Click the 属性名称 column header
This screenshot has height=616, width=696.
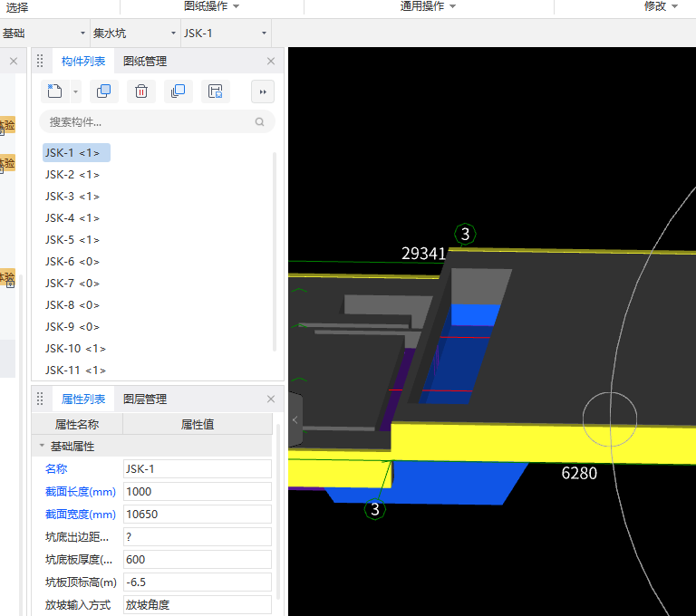point(77,425)
